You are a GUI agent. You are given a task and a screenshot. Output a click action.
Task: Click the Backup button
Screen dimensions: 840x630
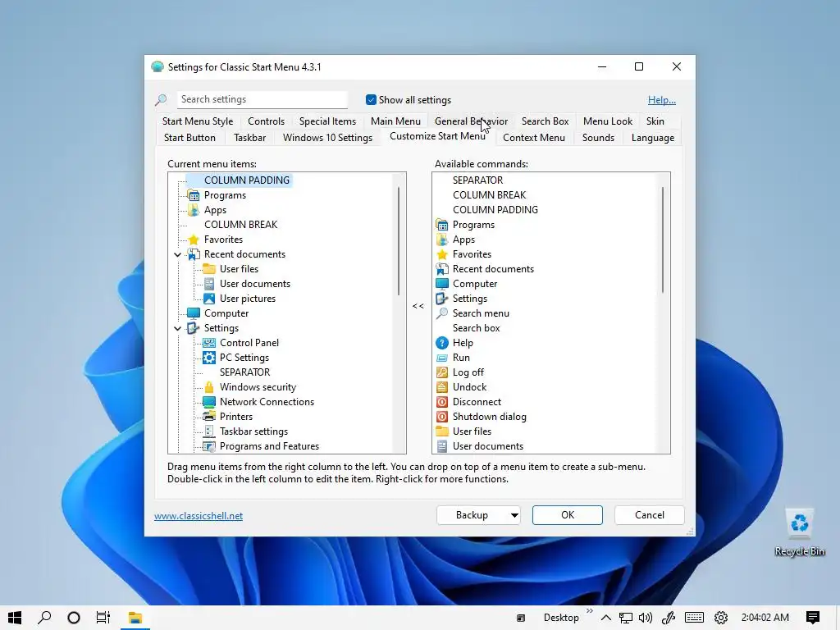(x=472, y=515)
